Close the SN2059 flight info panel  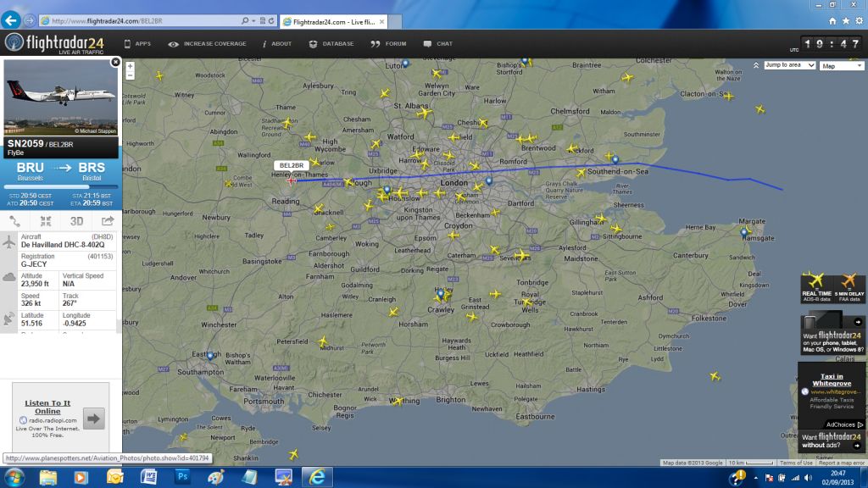115,62
